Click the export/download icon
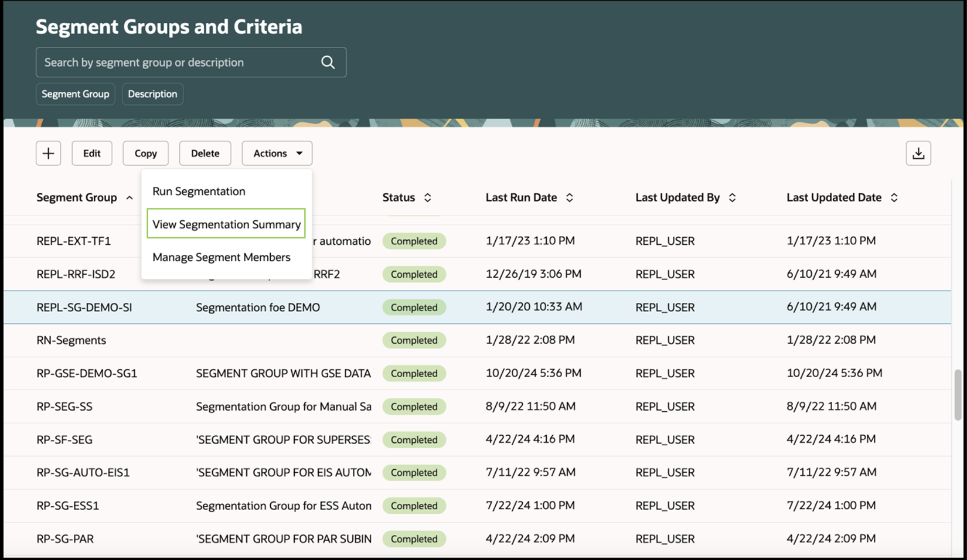967x560 pixels. click(918, 153)
